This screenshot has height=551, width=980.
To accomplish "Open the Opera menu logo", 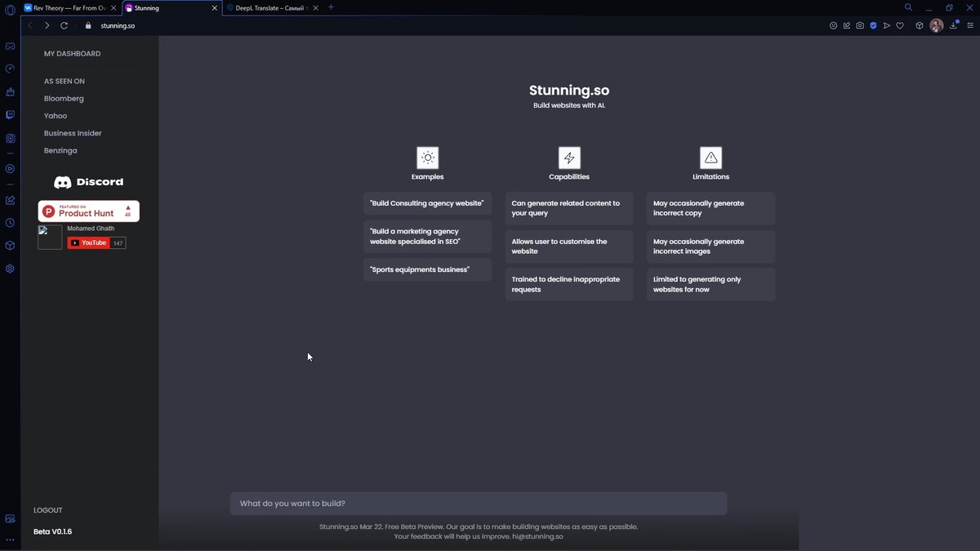I will click(x=10, y=10).
